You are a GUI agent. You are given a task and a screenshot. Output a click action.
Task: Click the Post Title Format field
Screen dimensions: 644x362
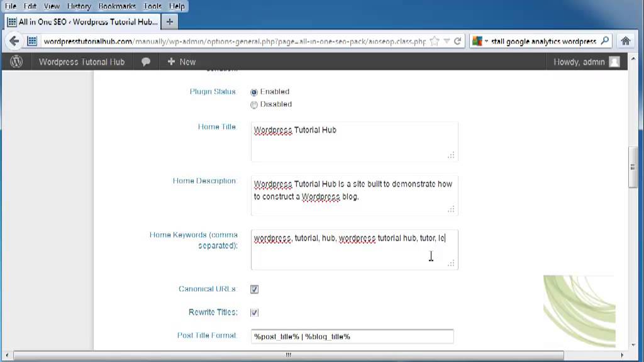pyautogui.click(x=352, y=337)
